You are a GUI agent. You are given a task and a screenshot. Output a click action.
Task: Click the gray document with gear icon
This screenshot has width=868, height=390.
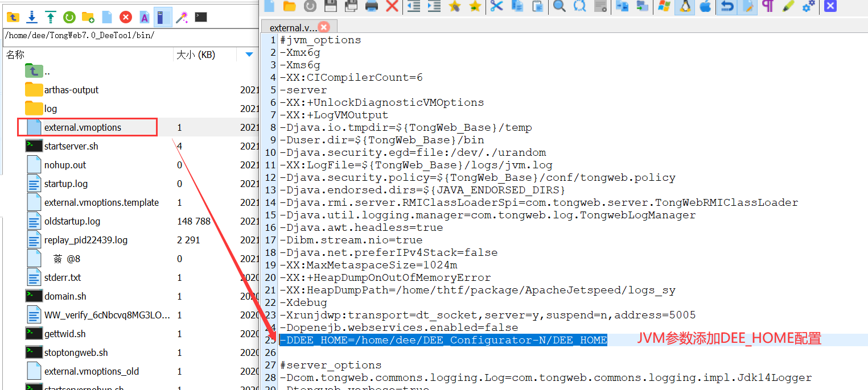[x=600, y=6]
